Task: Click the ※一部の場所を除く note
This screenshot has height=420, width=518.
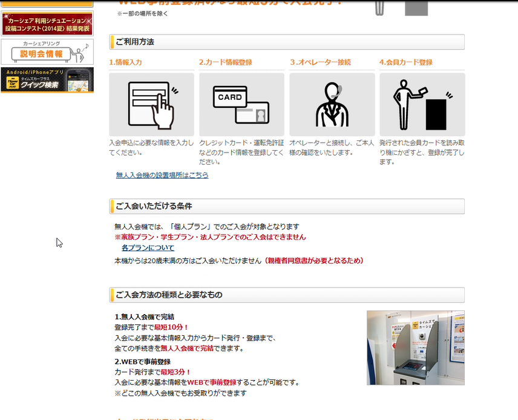Action: pos(142,14)
